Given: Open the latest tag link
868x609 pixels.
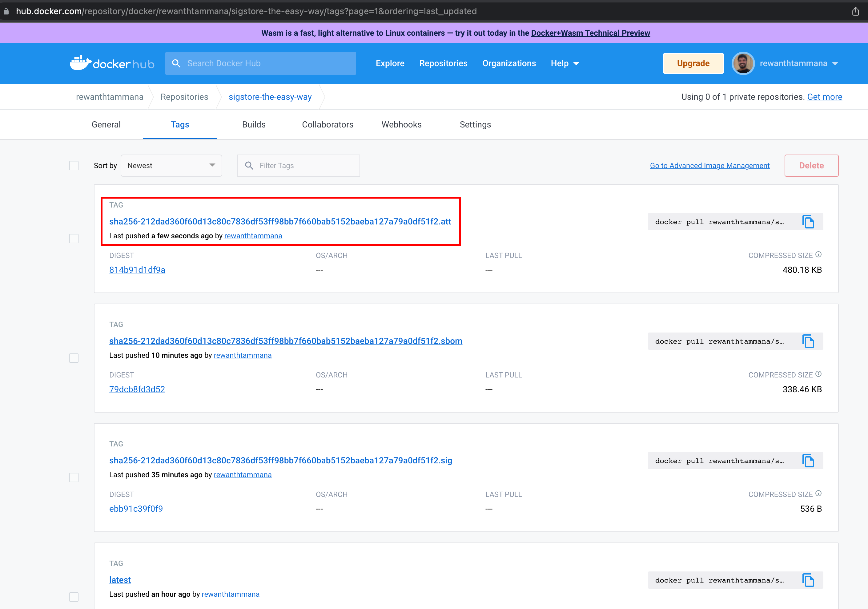Looking at the screenshot, I should pyautogui.click(x=120, y=580).
